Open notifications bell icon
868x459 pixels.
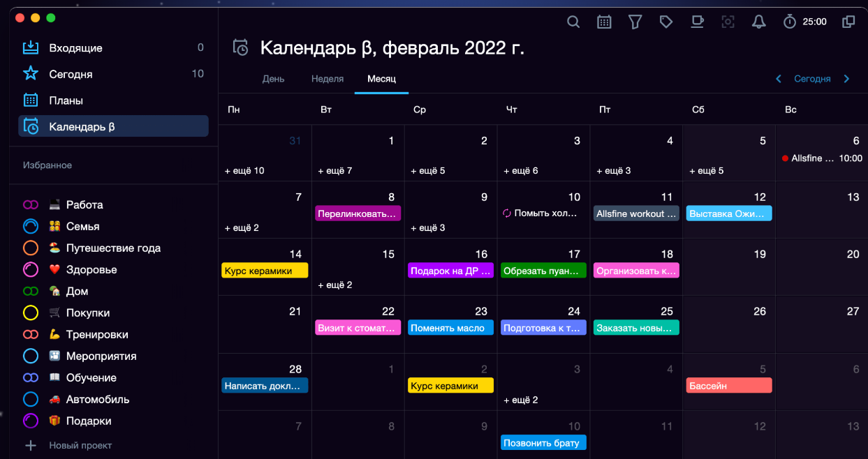758,22
